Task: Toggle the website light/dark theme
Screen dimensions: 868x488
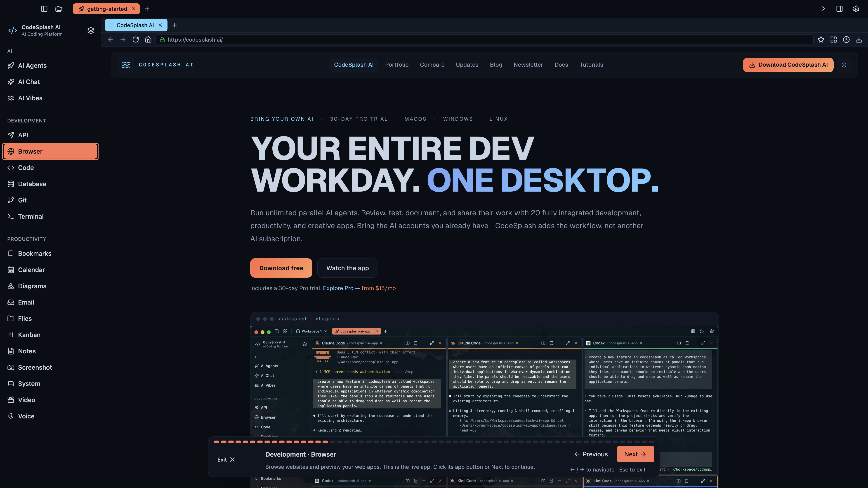Action: [x=844, y=65]
